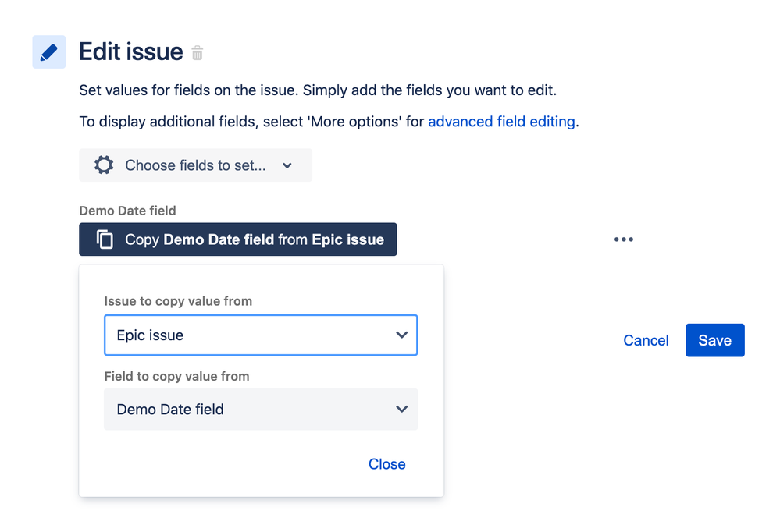Click the copy icon on the dark Copy button
The image size is (780, 532).
coord(103,239)
